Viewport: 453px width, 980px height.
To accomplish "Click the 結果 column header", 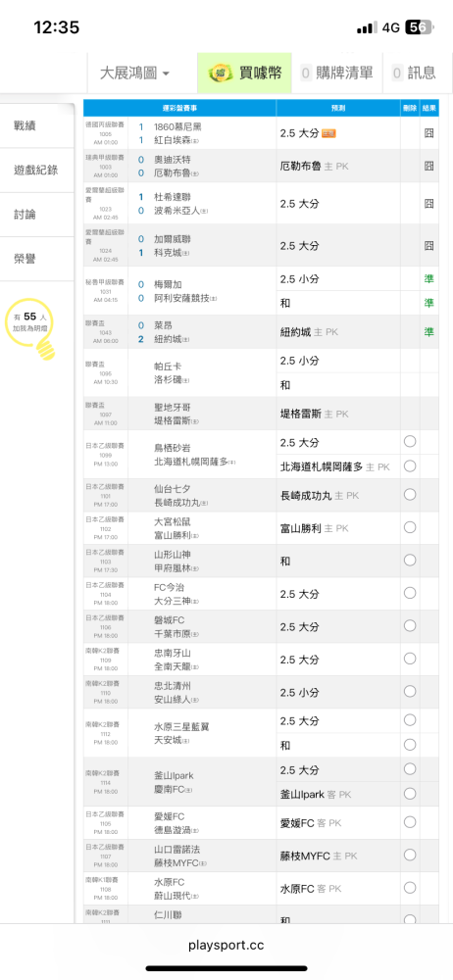I will (429, 108).
